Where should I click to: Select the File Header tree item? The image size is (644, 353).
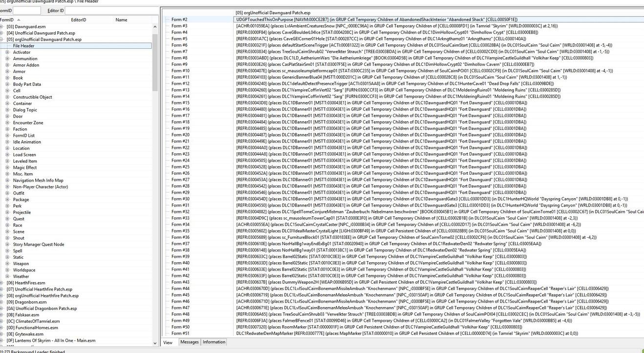pyautogui.click(x=23, y=46)
